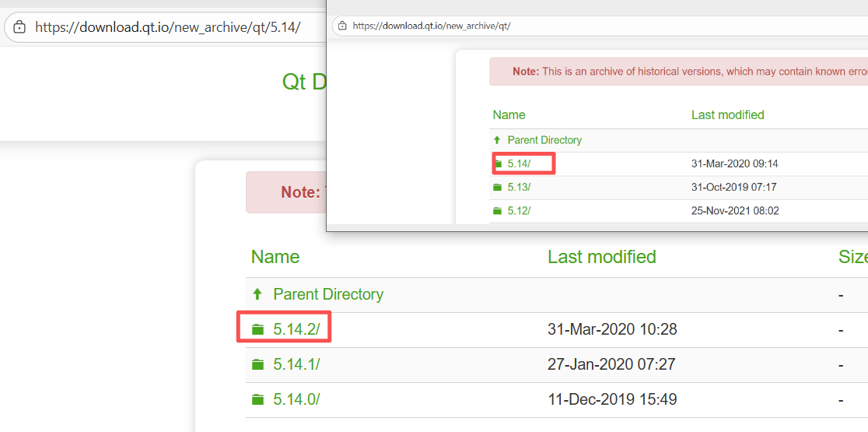Go to Parent Directory in 5.14 page
The image size is (868, 432).
tap(327, 294)
